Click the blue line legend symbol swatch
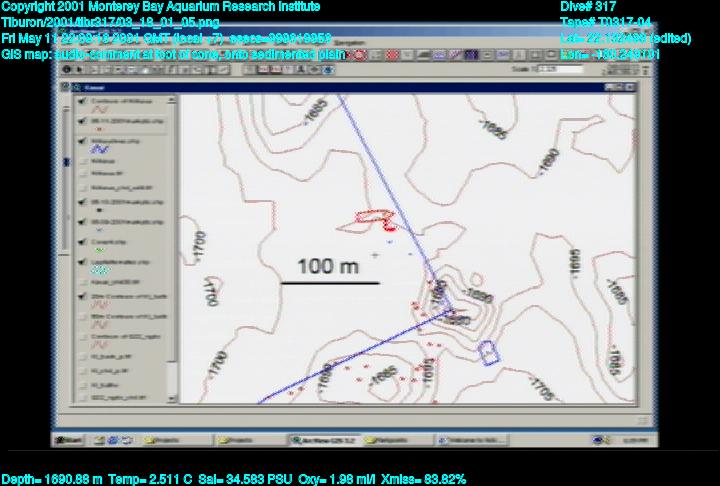Screen dimensions: 720x486 tap(99, 149)
